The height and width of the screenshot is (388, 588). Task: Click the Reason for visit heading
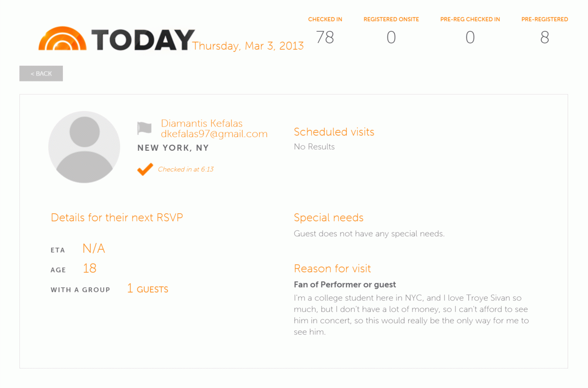[332, 268]
